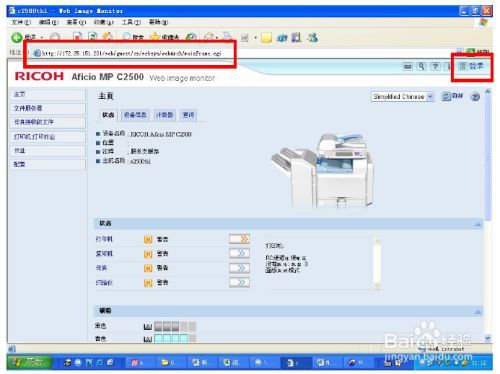This screenshot has height=374, width=500.
Task: Click the Print toolbar icon
Action: click(x=228, y=37)
